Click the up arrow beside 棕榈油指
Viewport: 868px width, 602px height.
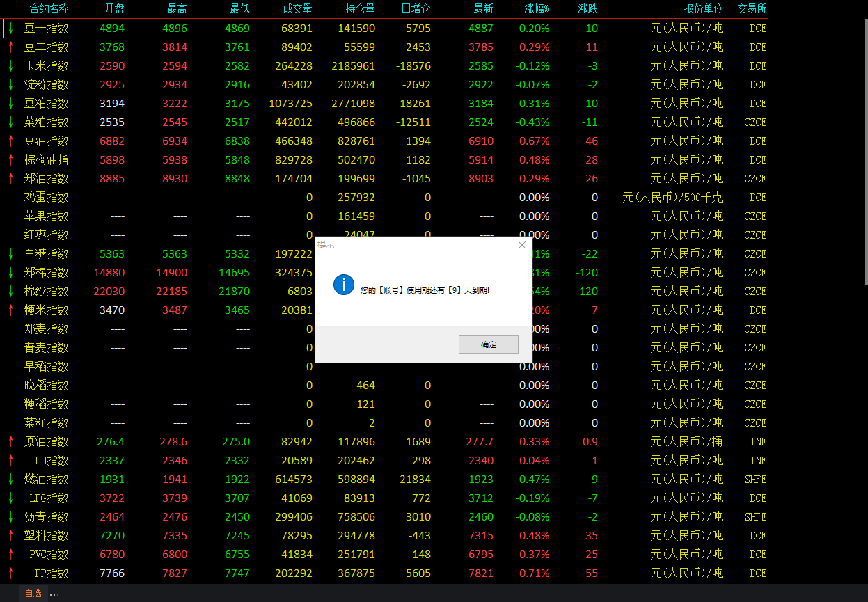click(11, 160)
